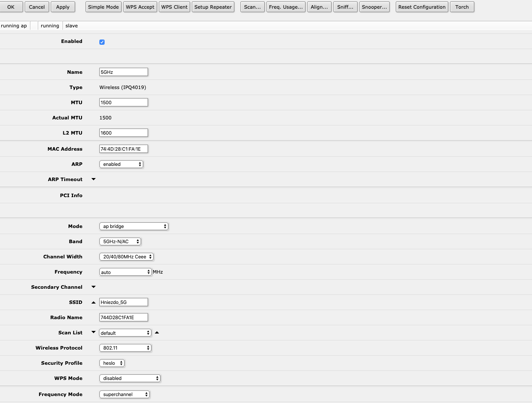The image size is (532, 403).
Task: Open the Torch tool
Action: (462, 7)
